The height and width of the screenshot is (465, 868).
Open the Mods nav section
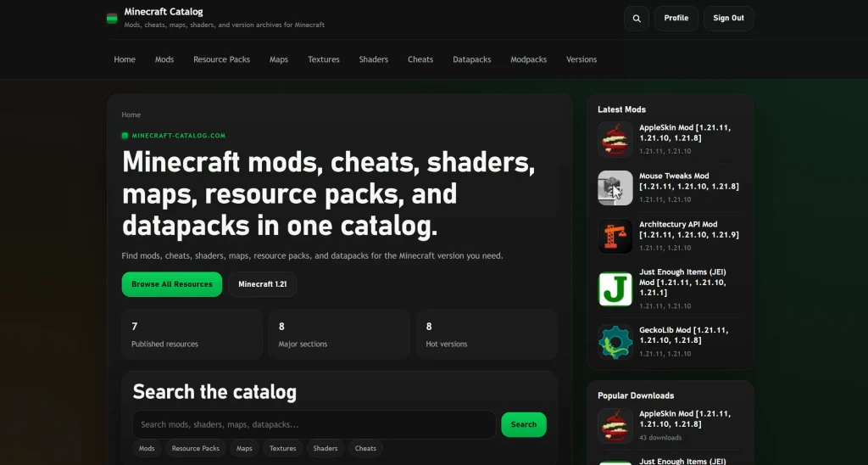pos(164,59)
